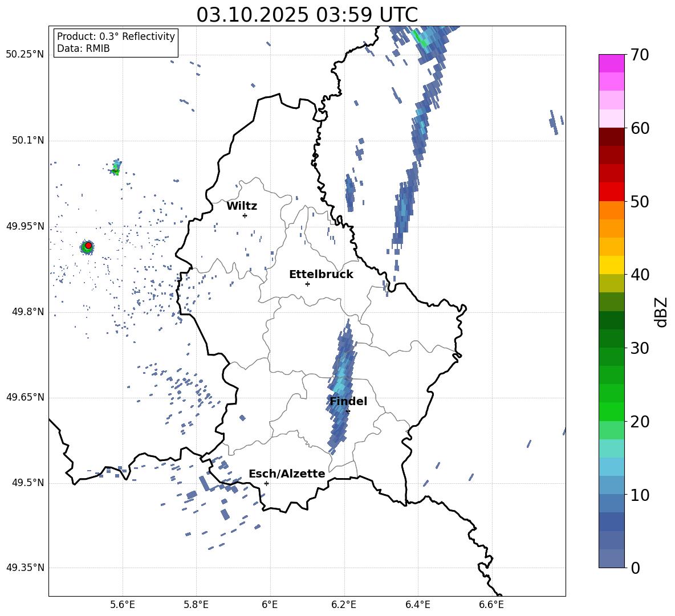Click the 49.8°N latitude label
Image resolution: width=675 pixels, height=616 pixels.
pyautogui.click(x=27, y=312)
